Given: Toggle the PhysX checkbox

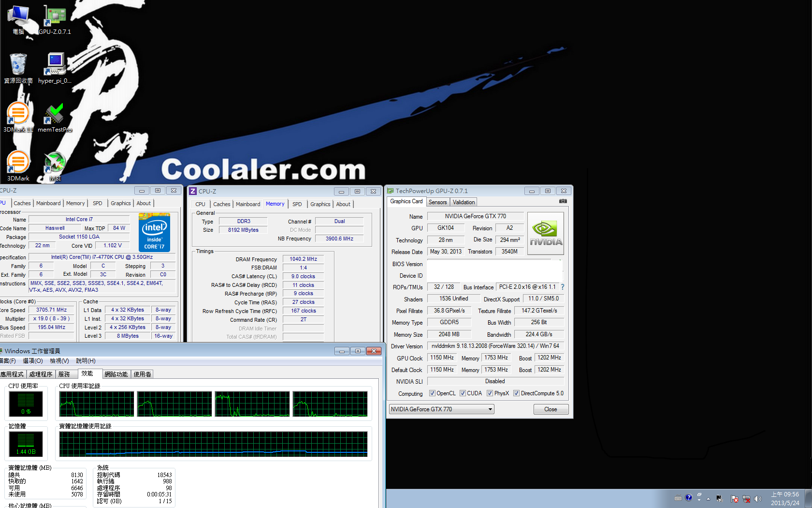Looking at the screenshot, I should tap(490, 393).
